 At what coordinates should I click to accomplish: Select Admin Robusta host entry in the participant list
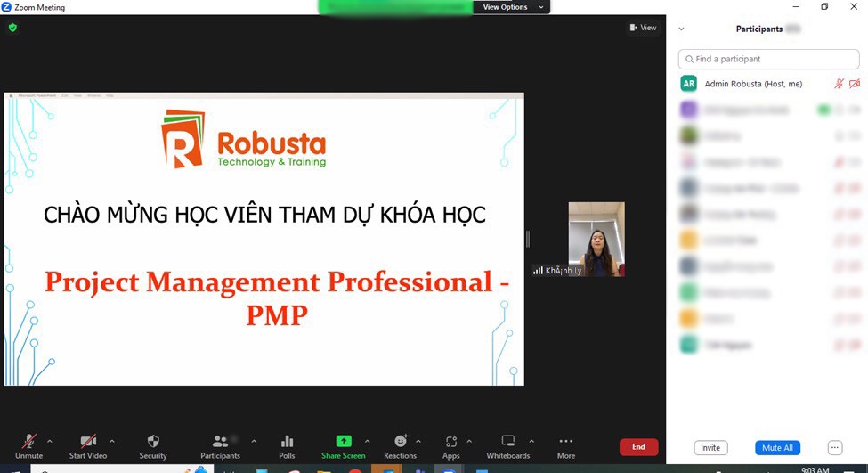pyautogui.click(x=768, y=84)
